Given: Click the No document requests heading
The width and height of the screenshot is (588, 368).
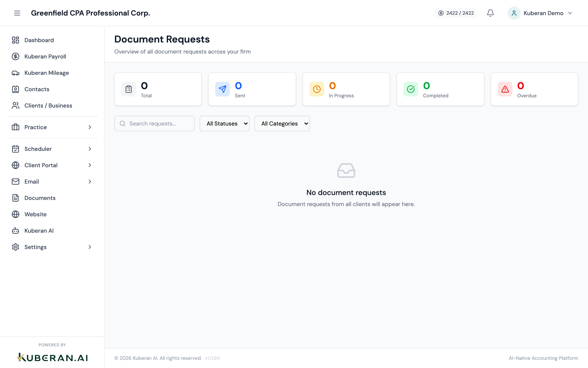Looking at the screenshot, I should pos(346,193).
